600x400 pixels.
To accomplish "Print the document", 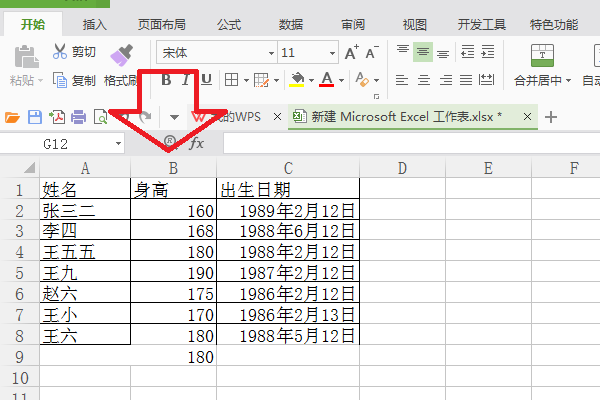I will (x=78, y=117).
